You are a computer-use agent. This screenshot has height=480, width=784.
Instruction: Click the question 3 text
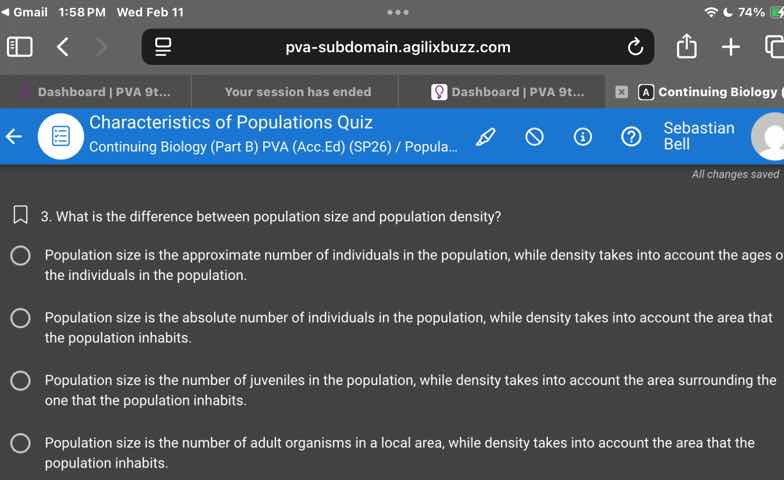(x=271, y=216)
